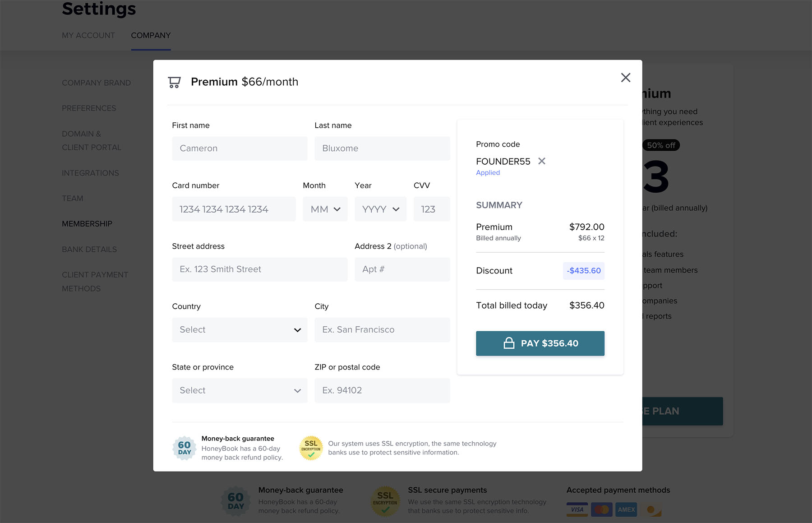Open the Month dropdown
The width and height of the screenshot is (812, 523).
pyautogui.click(x=325, y=209)
